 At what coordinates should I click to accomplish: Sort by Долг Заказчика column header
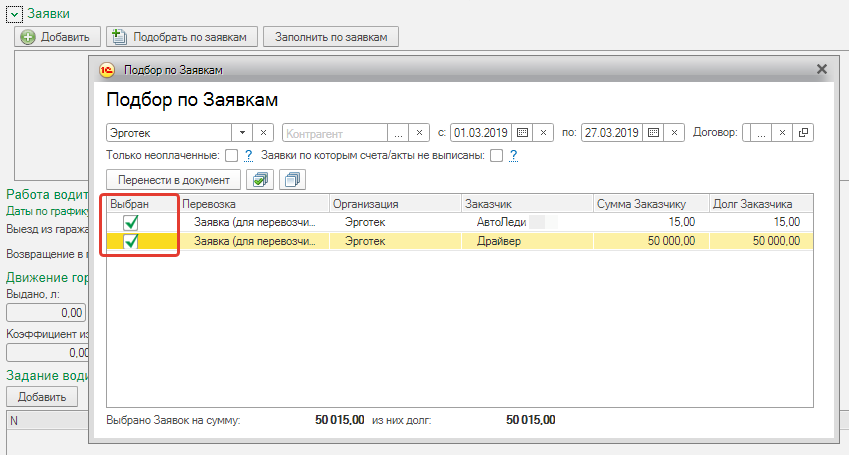pos(761,204)
